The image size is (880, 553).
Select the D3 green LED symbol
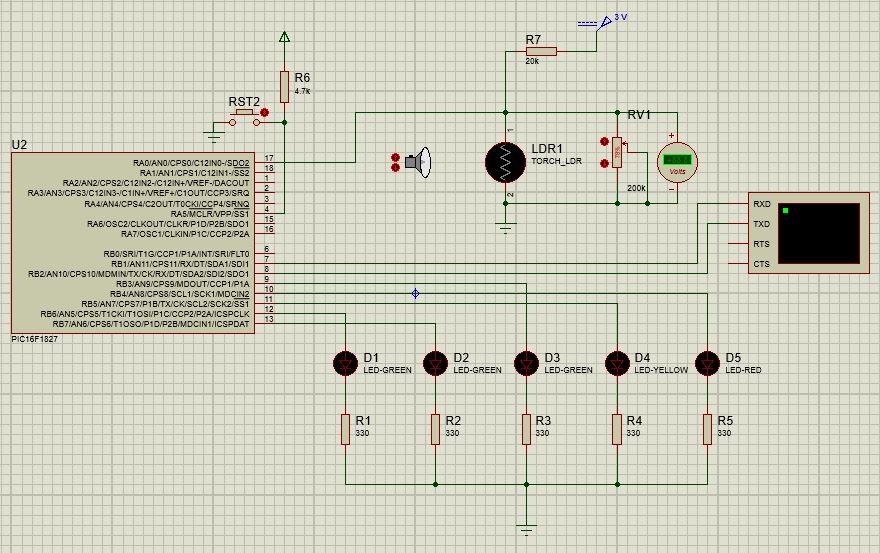(x=526, y=364)
